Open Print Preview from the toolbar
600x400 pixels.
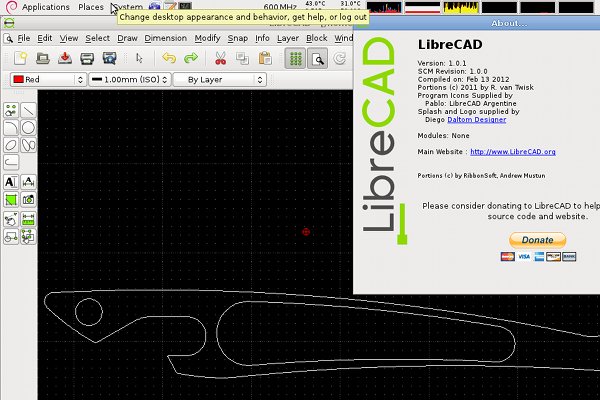pyautogui.click(x=109, y=59)
